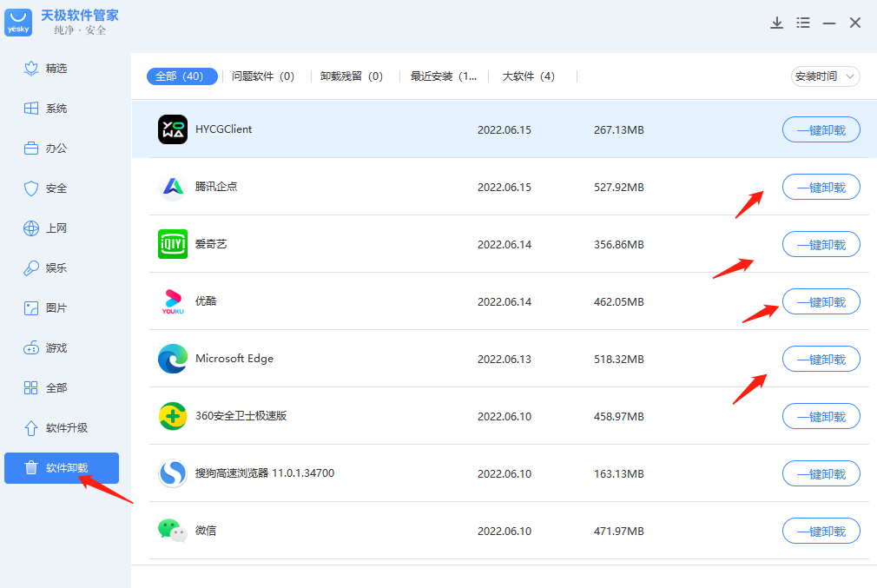Select 软件卸载 software uninstall sidebar item
Image resolution: width=877 pixels, height=588 pixels.
click(x=62, y=468)
